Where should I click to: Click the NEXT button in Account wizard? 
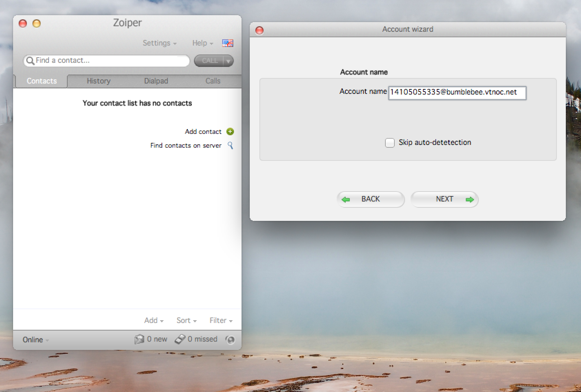[444, 199]
